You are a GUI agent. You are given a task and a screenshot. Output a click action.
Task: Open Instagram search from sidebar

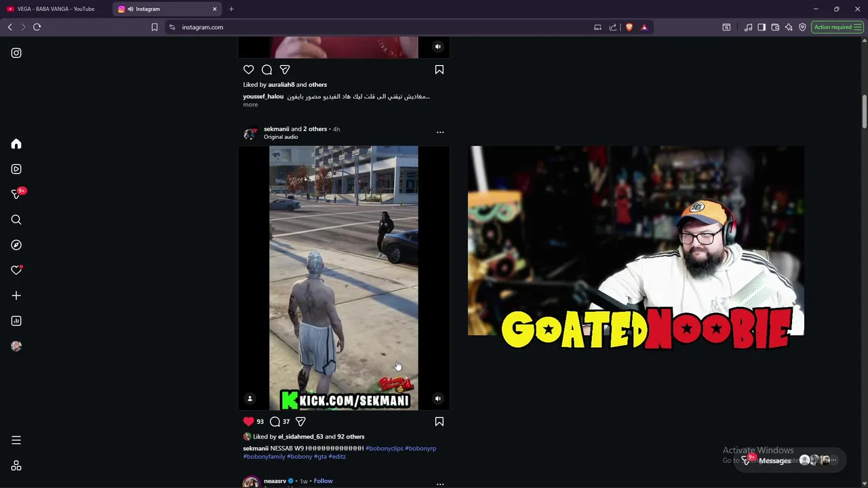click(16, 220)
